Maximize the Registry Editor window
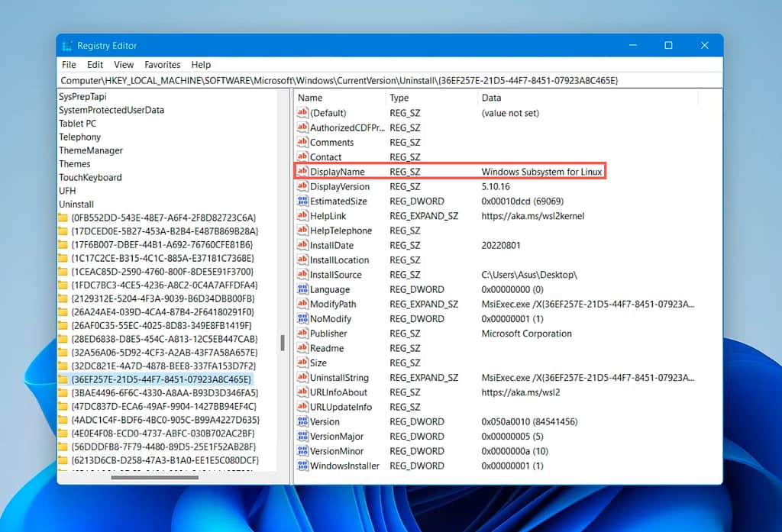Image resolution: width=782 pixels, height=532 pixels. click(x=668, y=45)
